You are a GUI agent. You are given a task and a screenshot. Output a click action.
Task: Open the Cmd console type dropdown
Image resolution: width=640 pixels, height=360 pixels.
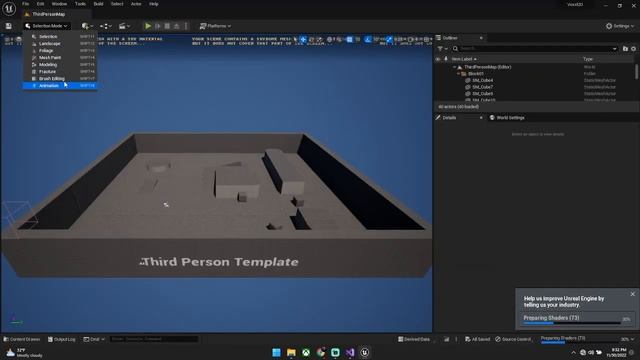[x=94, y=339]
